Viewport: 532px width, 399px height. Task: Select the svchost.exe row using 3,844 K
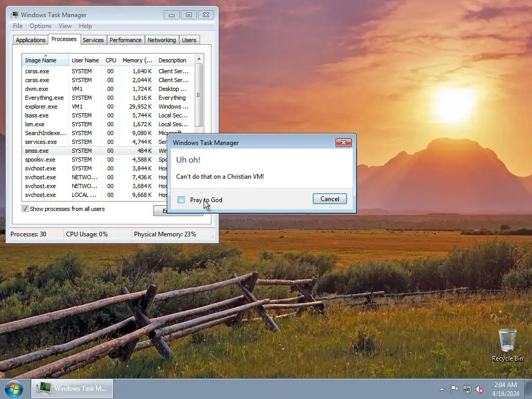pos(95,168)
